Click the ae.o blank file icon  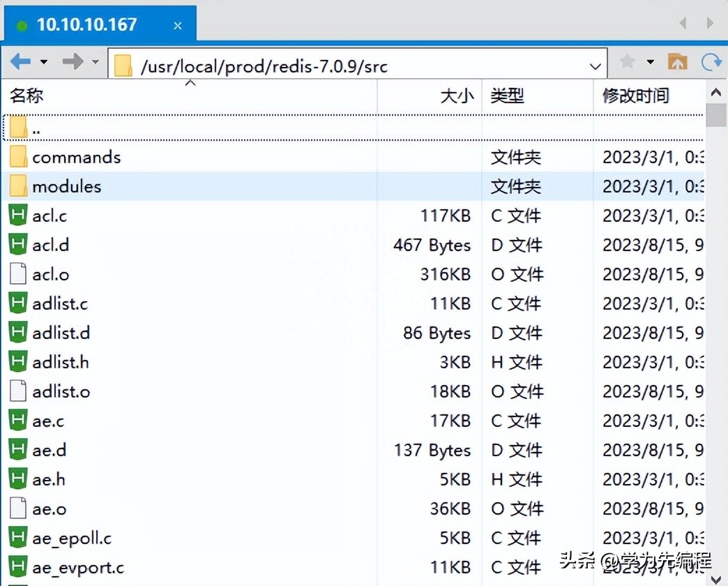(x=18, y=508)
